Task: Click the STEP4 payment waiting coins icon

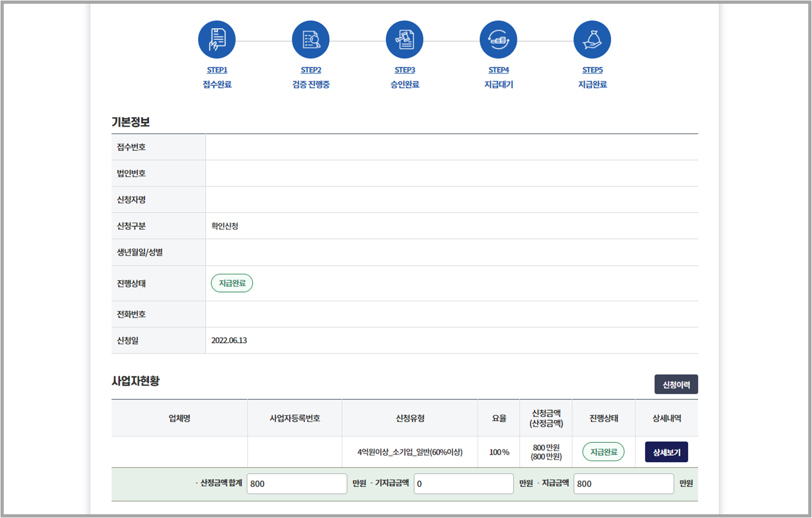Action: (x=498, y=40)
